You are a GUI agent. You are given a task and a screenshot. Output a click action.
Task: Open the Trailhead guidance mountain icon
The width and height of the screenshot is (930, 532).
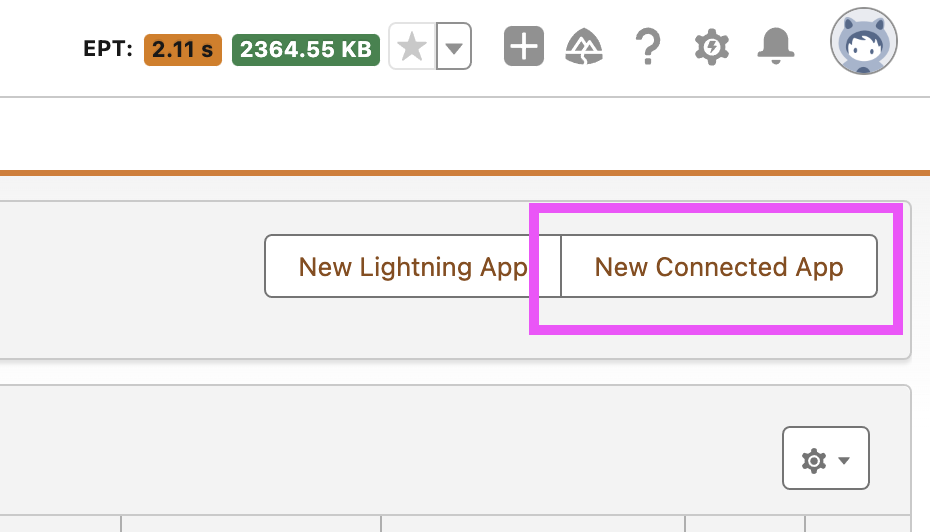pos(584,46)
